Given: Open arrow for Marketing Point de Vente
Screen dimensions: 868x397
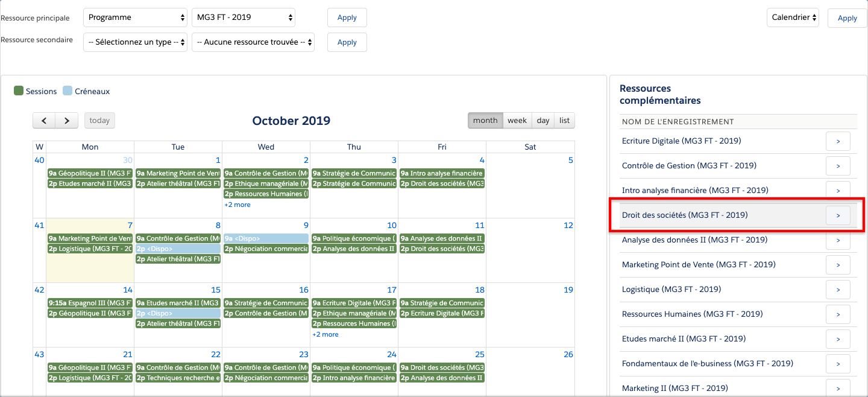Looking at the screenshot, I should point(838,265).
